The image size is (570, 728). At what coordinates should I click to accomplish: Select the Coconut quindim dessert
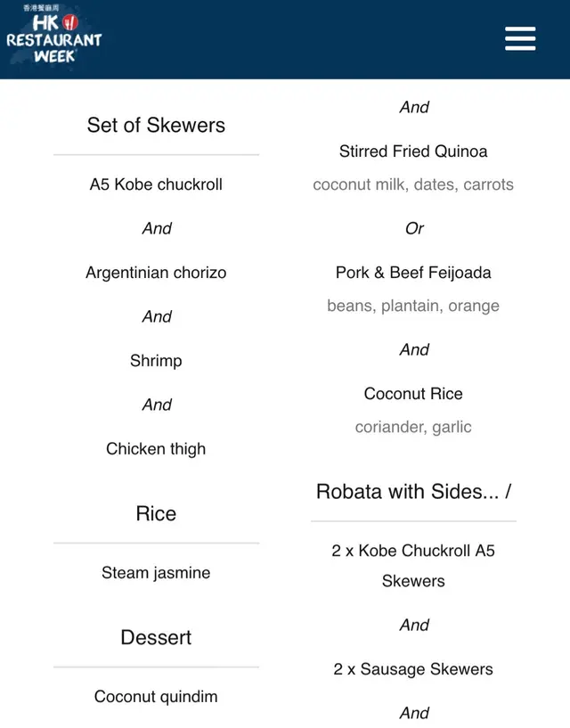(x=156, y=697)
